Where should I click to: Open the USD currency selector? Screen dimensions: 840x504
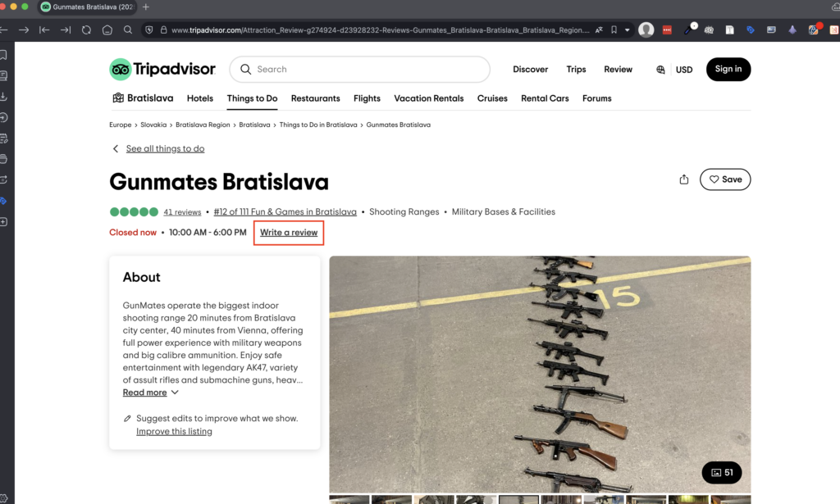click(684, 70)
